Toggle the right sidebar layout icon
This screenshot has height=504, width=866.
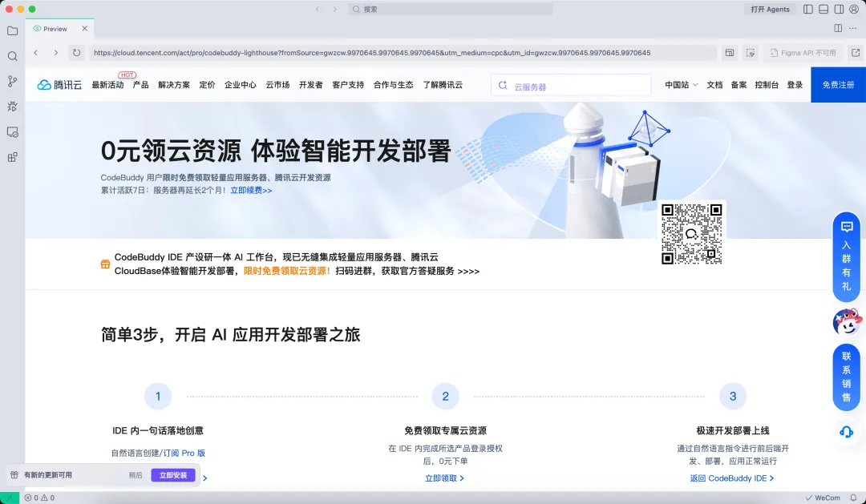(839, 10)
